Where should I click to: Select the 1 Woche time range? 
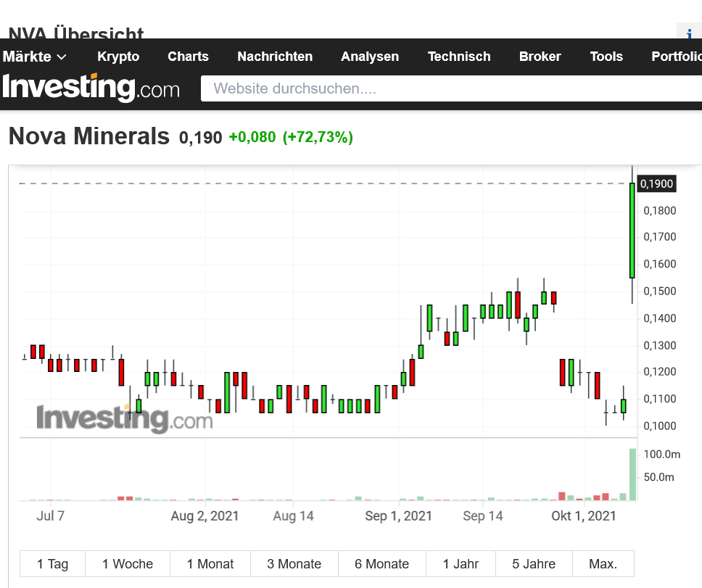[x=128, y=564]
